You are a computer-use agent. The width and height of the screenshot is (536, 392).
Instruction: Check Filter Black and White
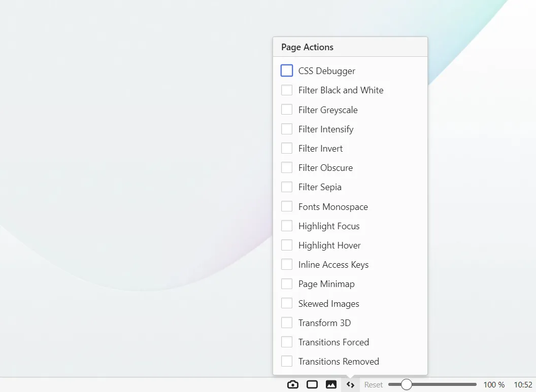(287, 90)
